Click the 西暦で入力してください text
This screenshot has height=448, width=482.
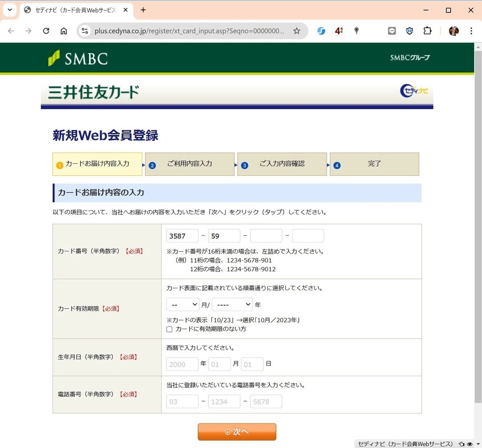200,348
